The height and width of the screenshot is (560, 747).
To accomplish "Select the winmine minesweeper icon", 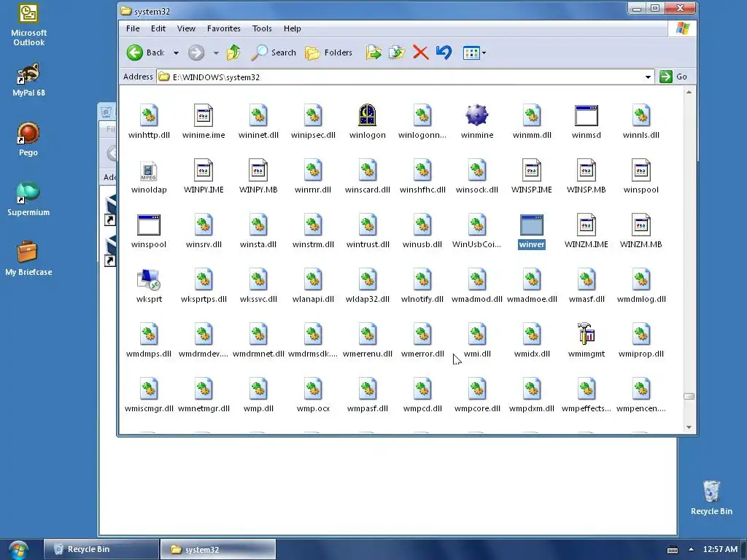I will (477, 115).
